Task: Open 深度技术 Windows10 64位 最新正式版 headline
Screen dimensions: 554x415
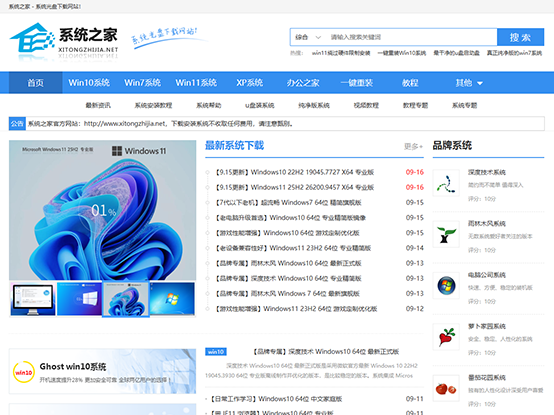Action: point(326,352)
